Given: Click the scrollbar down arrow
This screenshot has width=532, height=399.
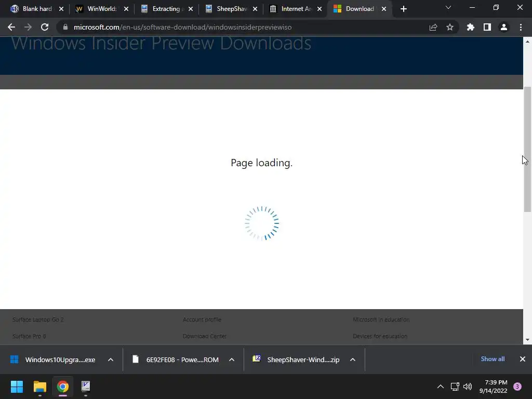Looking at the screenshot, I should [x=527, y=340].
